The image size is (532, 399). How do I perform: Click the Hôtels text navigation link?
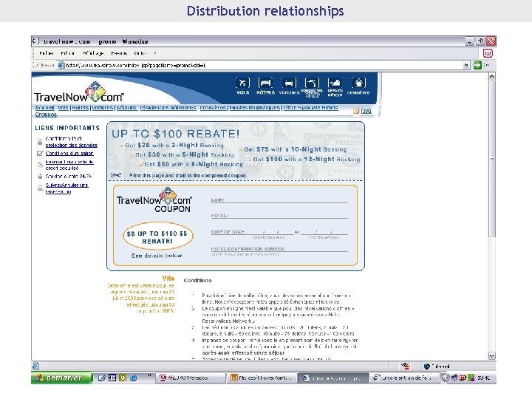[x=81, y=108]
